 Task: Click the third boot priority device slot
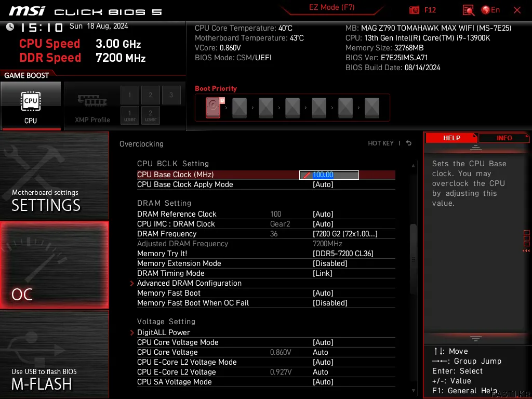[x=266, y=108]
